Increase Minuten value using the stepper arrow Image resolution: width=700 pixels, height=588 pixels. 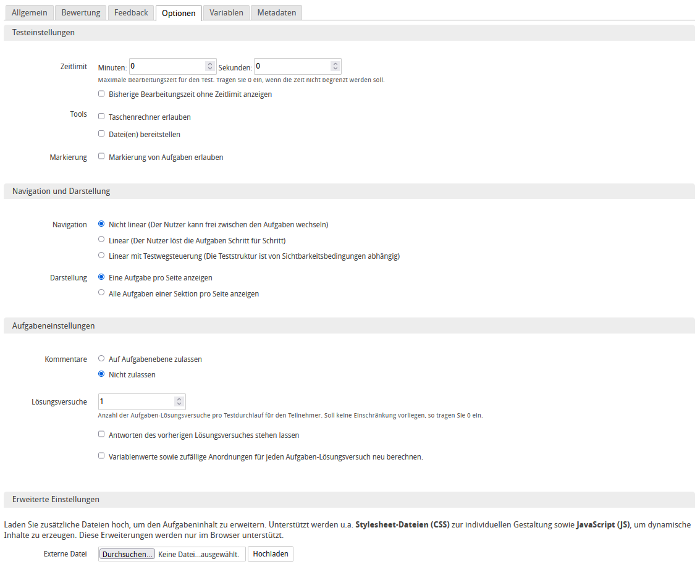(210, 64)
